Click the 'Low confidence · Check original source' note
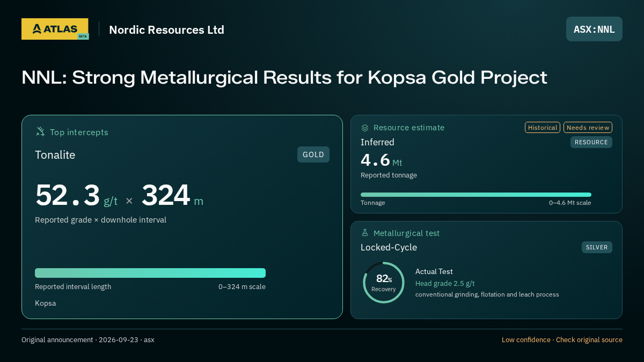This screenshot has height=362, width=644. 562,340
